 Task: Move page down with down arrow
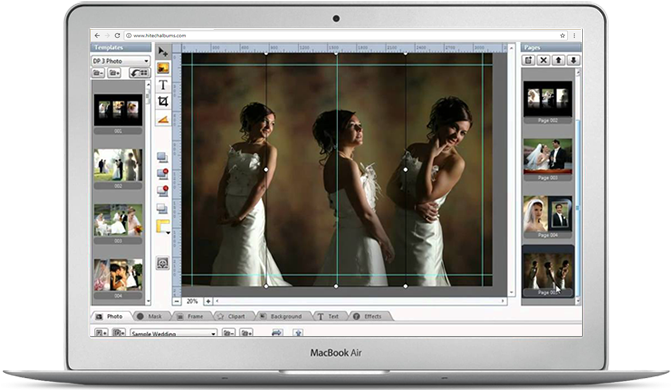tap(573, 60)
